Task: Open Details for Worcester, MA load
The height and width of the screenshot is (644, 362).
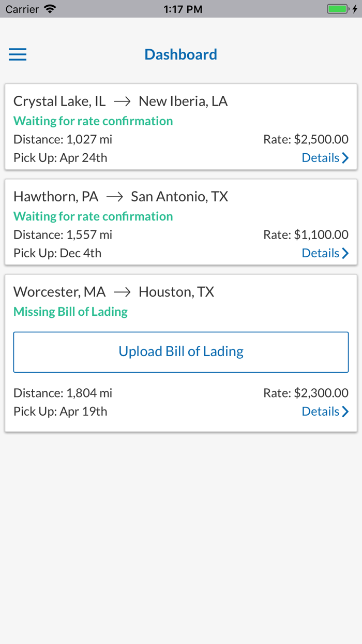Action: point(325,412)
